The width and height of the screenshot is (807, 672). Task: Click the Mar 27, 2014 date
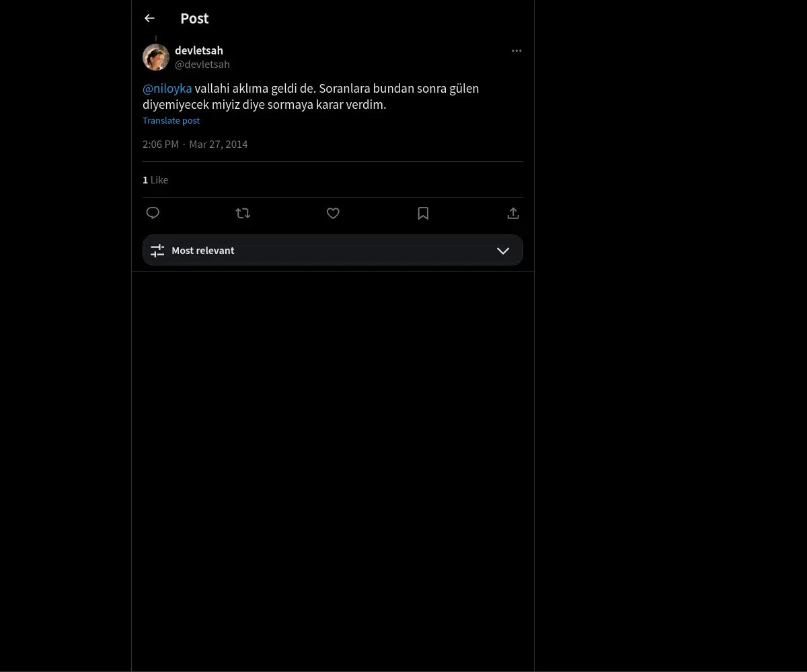(219, 144)
